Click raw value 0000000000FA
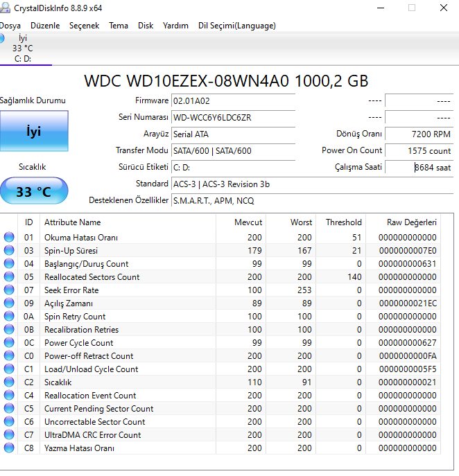Screen dimensions: 459x476 [x=408, y=355]
